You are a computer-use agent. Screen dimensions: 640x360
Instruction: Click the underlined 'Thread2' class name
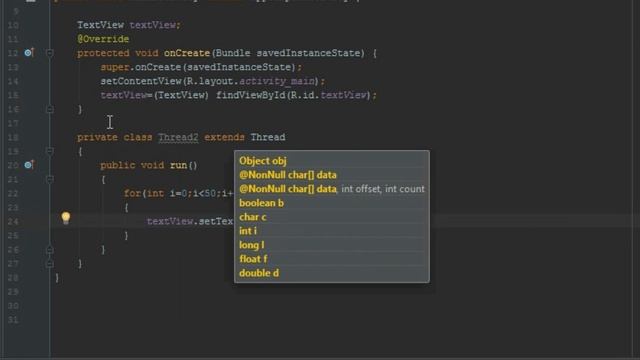click(178, 137)
